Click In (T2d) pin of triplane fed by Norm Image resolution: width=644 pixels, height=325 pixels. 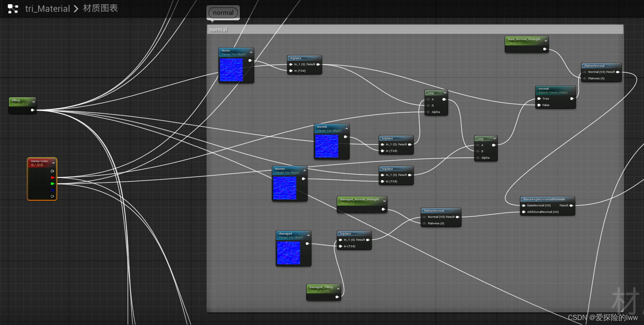[291, 71]
